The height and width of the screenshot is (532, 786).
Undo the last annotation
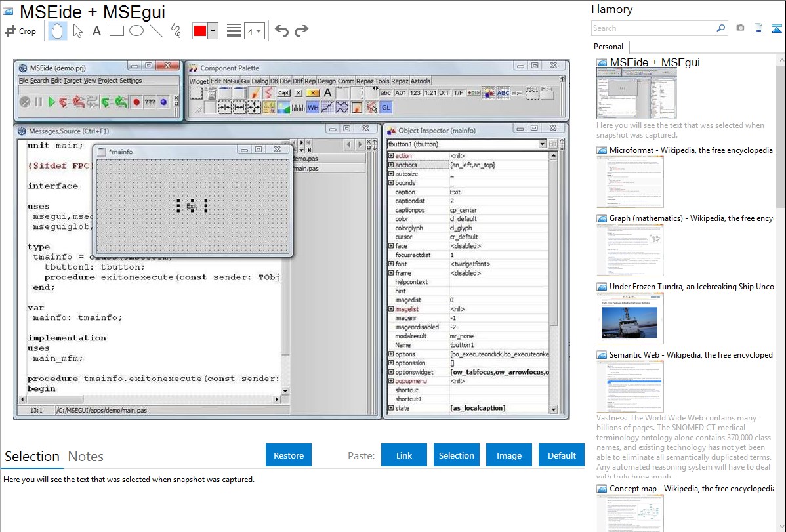point(281,31)
